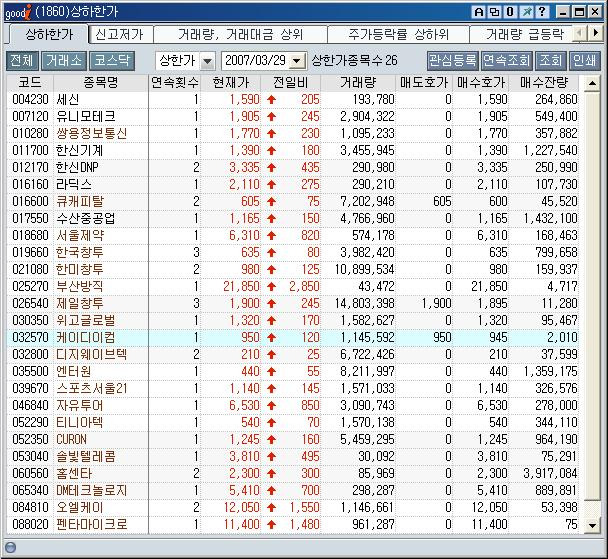Click the 연속조회 button
Screen dimensions: 608x559
point(506,60)
